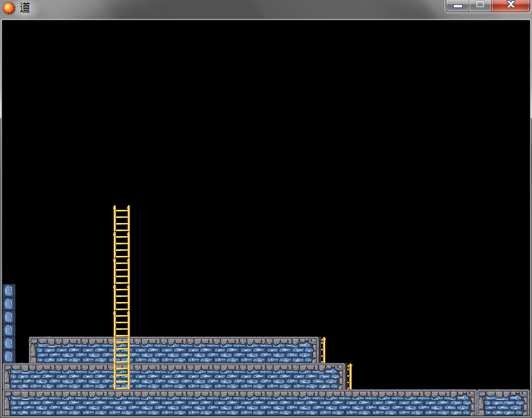This screenshot has width=532, height=418.
Task: Click the short ladder beside the middle platform
Action: (x=350, y=376)
